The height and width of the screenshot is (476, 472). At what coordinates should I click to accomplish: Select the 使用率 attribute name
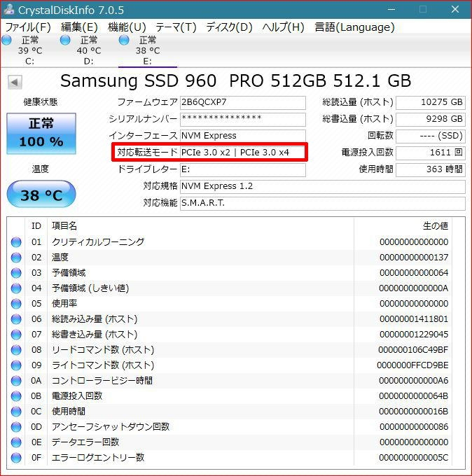[x=64, y=304]
